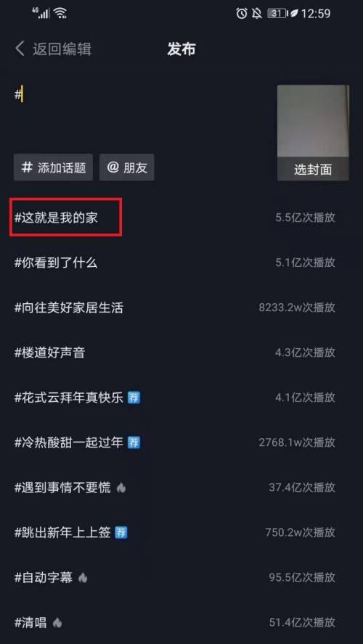This screenshot has height=644, width=363.
Task: Click the flame icon beside #清唱
Action: [57, 623]
